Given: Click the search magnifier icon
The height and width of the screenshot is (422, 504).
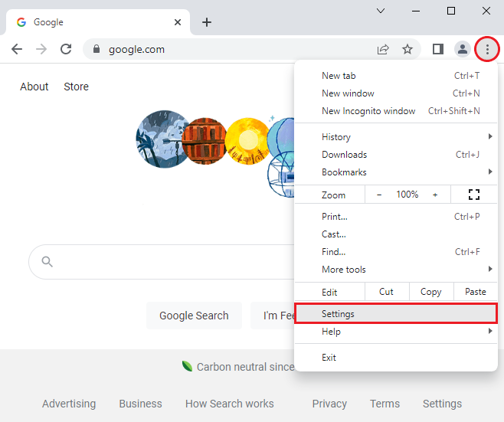Looking at the screenshot, I should click(x=47, y=262).
